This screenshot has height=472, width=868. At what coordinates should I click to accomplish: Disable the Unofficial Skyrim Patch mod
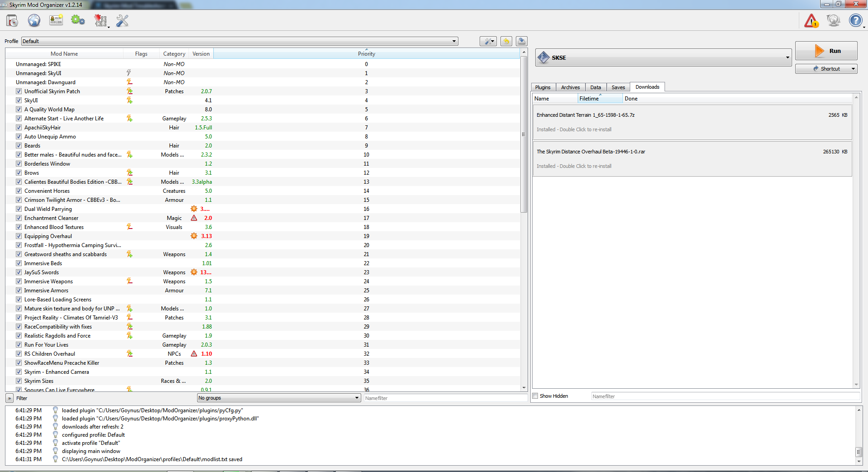click(19, 91)
